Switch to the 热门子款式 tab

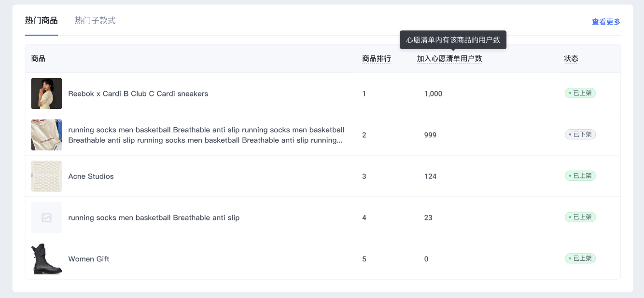(x=95, y=21)
